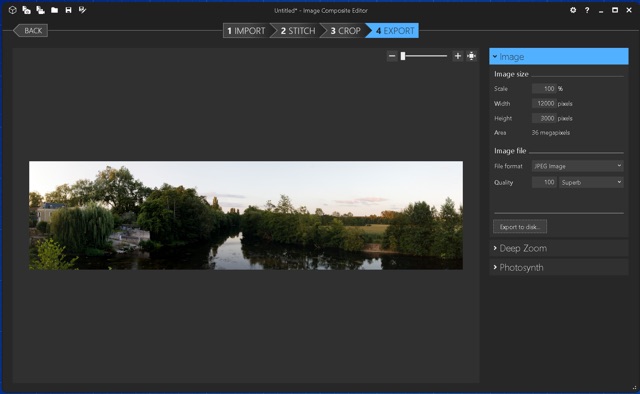Fit panorama to view icon
The height and width of the screenshot is (394, 640).
471,56
